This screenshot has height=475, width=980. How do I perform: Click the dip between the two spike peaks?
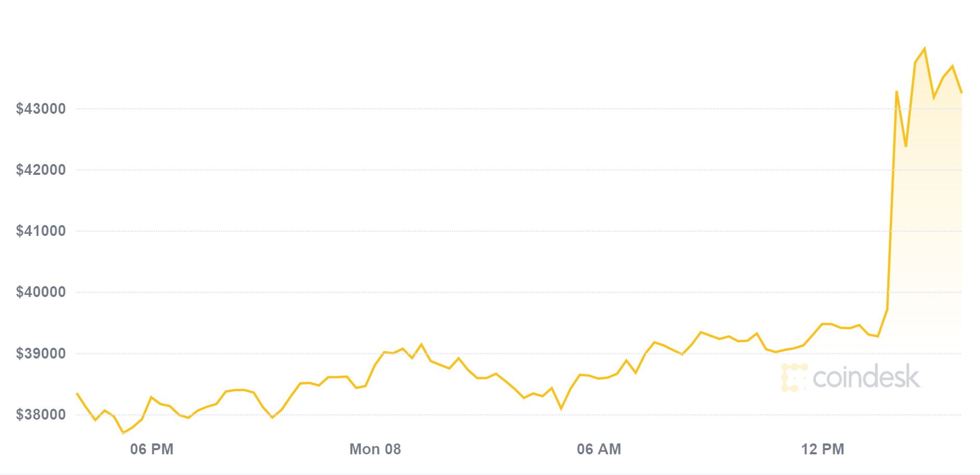pos(905,146)
